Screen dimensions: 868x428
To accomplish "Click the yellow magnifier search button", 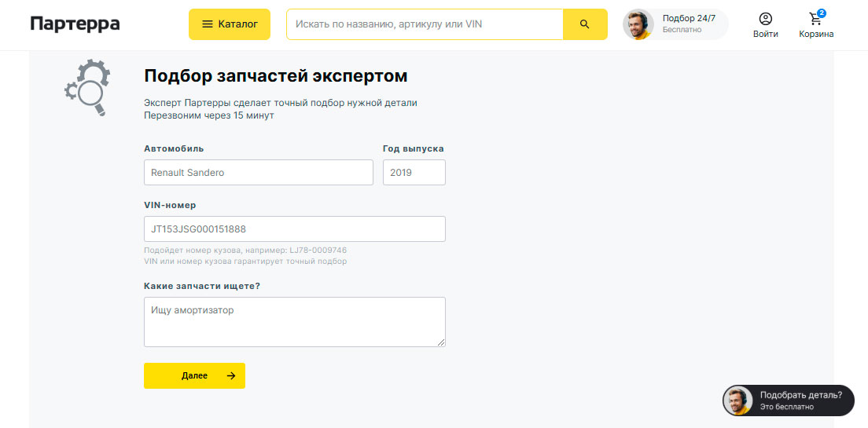I will [585, 24].
